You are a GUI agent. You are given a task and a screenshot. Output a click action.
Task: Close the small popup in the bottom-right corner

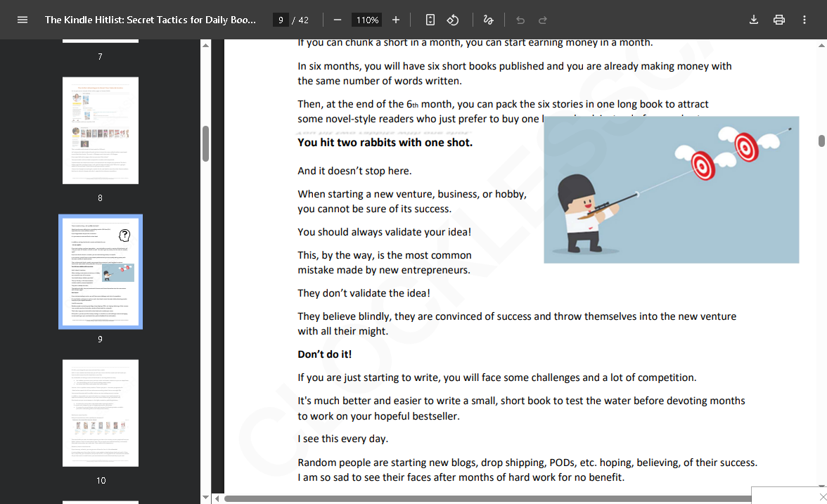pos(823,498)
